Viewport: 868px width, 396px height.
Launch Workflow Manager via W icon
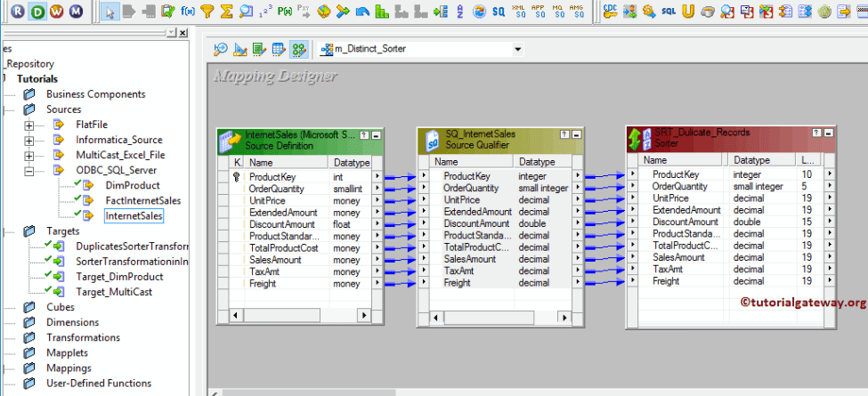[x=56, y=11]
